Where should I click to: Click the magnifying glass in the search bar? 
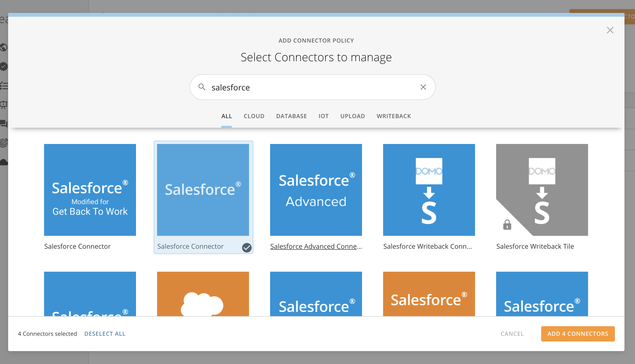pyautogui.click(x=202, y=87)
